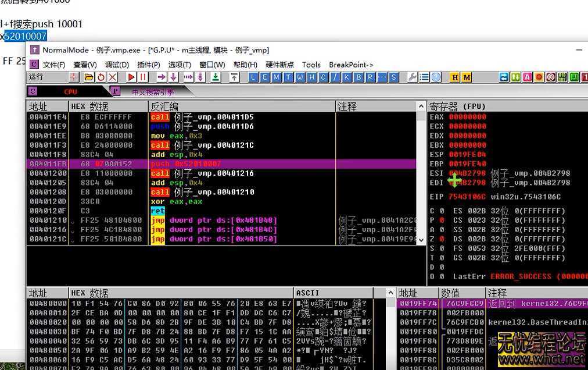Click the Open file folder icon
This screenshot has width=588, height=370.
89,77
